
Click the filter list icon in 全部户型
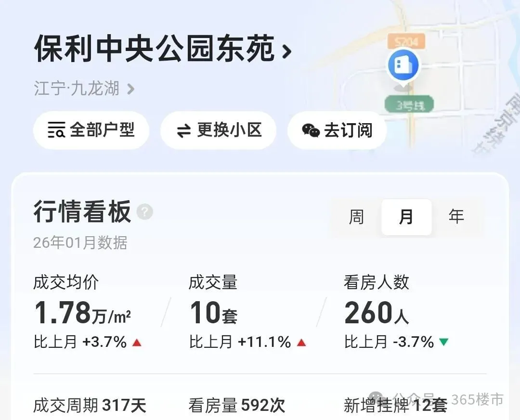(56, 130)
